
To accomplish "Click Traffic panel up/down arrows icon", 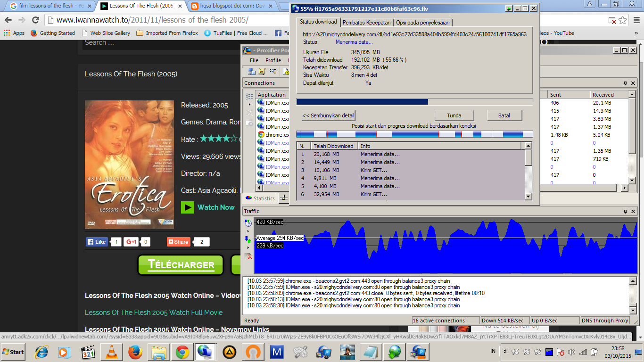I will 248,239.
